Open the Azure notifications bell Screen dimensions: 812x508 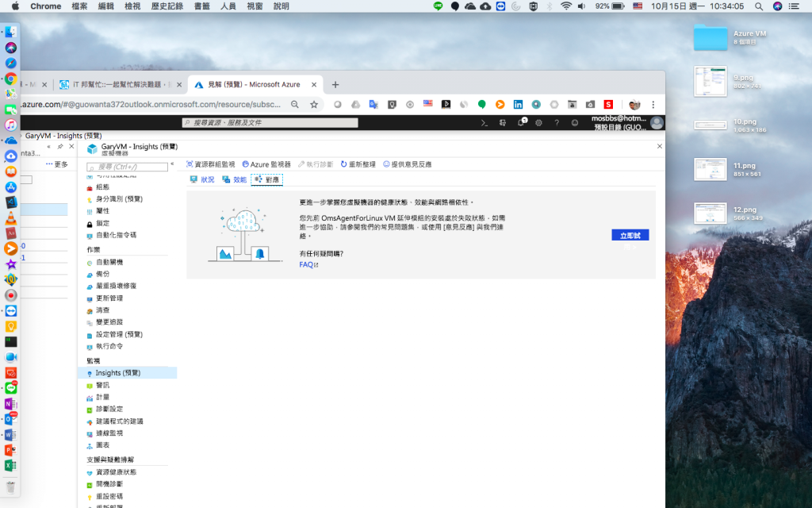coord(522,122)
